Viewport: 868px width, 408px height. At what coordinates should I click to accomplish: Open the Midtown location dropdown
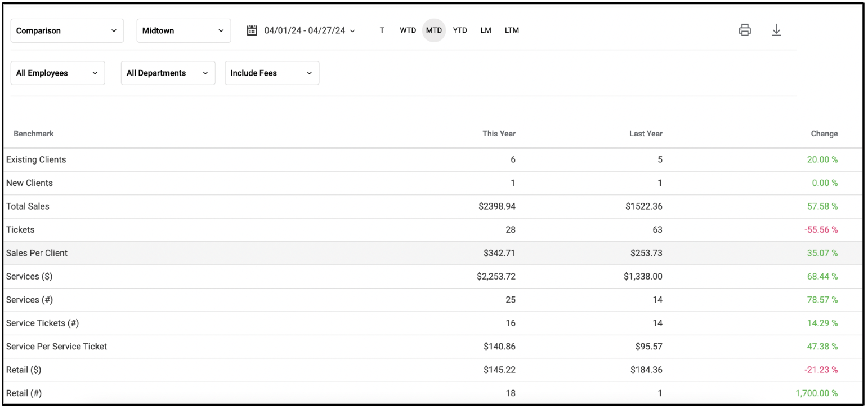click(184, 31)
